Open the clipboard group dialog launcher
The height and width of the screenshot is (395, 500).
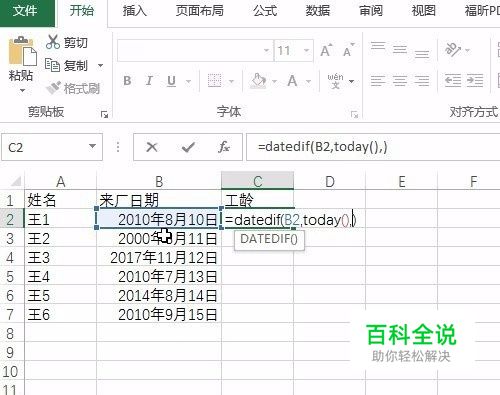tap(104, 115)
